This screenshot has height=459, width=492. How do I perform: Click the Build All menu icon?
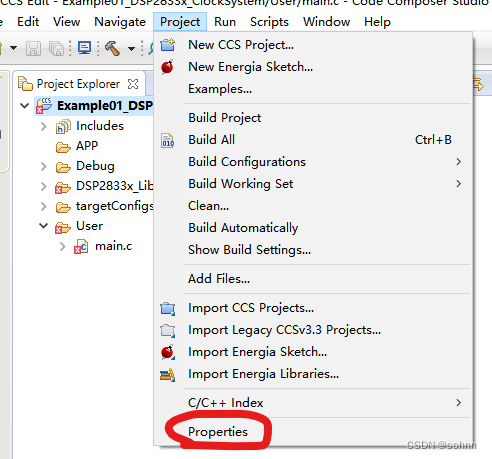pyautogui.click(x=168, y=140)
